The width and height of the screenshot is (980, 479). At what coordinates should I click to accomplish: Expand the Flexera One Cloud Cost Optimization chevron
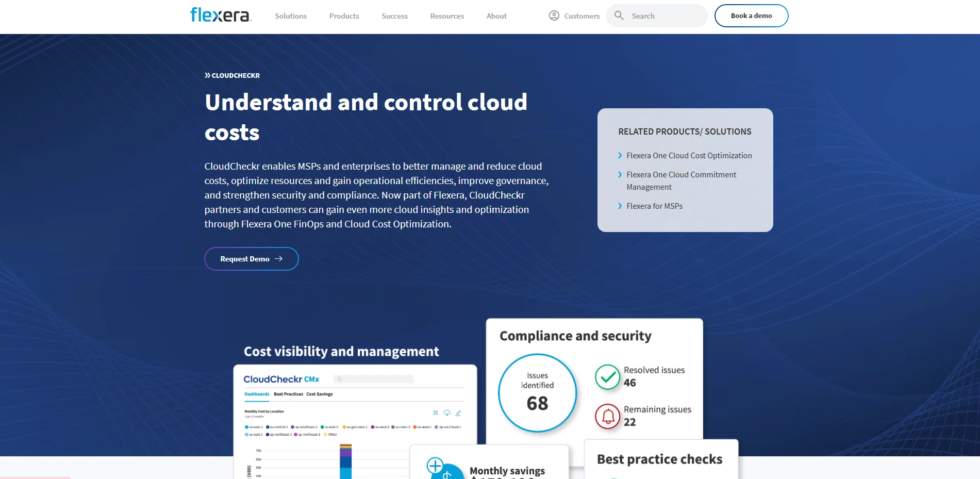[620, 155]
